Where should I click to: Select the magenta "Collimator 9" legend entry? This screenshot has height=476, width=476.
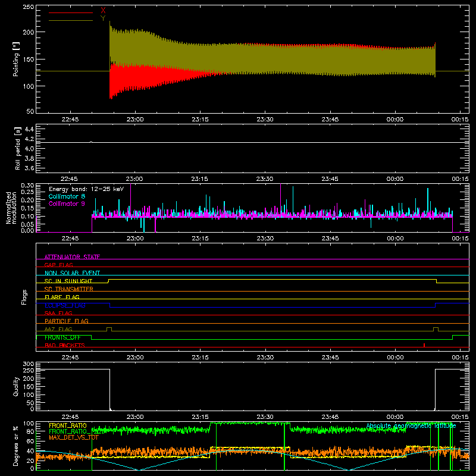tap(67, 203)
